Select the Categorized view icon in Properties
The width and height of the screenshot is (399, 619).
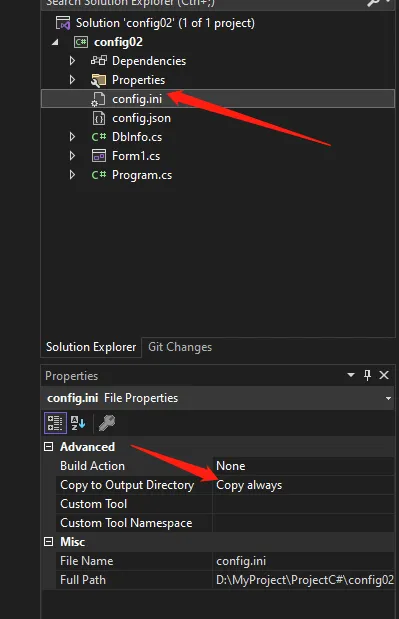[55, 423]
